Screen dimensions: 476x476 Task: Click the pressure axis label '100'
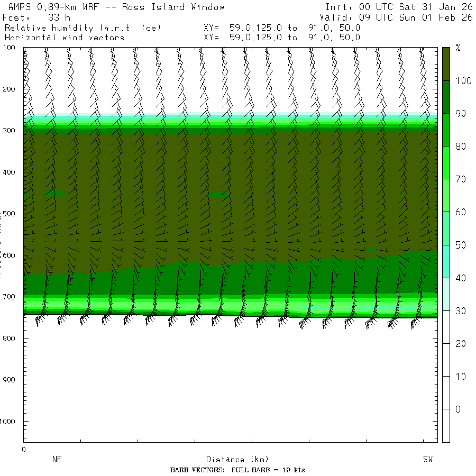click(9, 48)
